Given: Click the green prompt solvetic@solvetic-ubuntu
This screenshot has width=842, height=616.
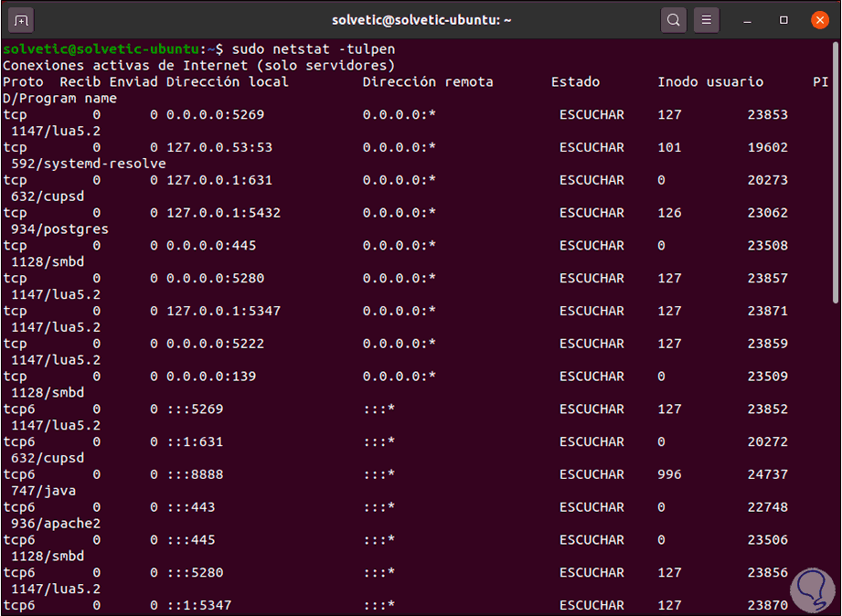Looking at the screenshot, I should [101, 49].
